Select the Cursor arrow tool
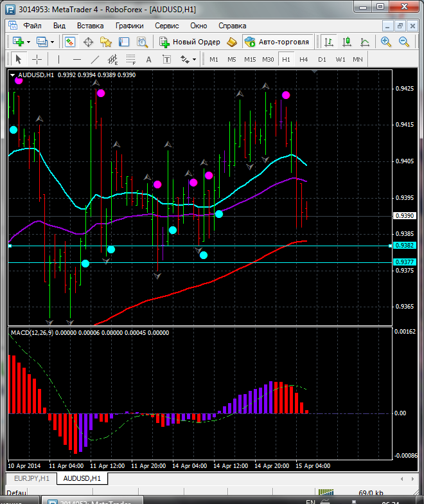Viewport: 424px width, 504px height. 18,59
